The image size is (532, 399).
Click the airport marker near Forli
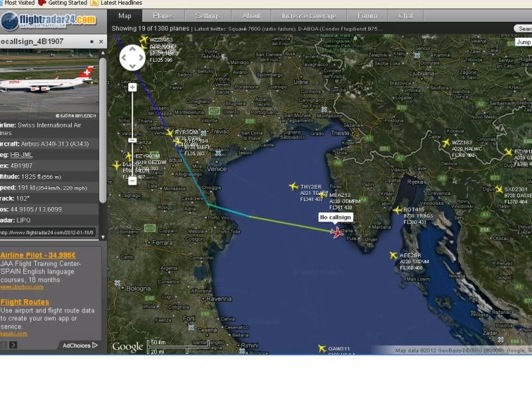coord(192,327)
